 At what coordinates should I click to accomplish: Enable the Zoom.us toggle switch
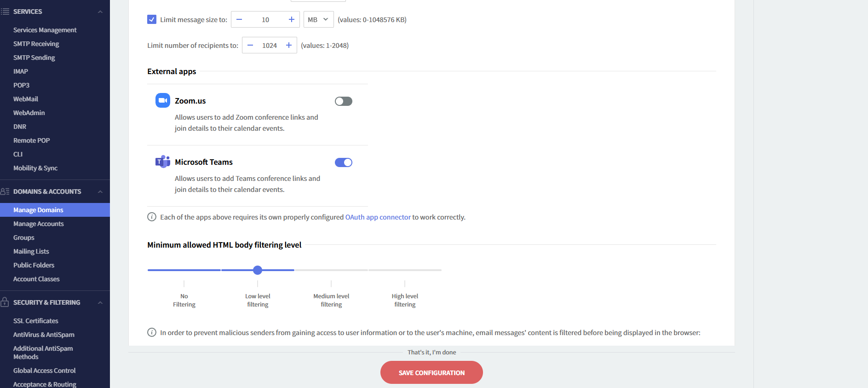tap(343, 101)
